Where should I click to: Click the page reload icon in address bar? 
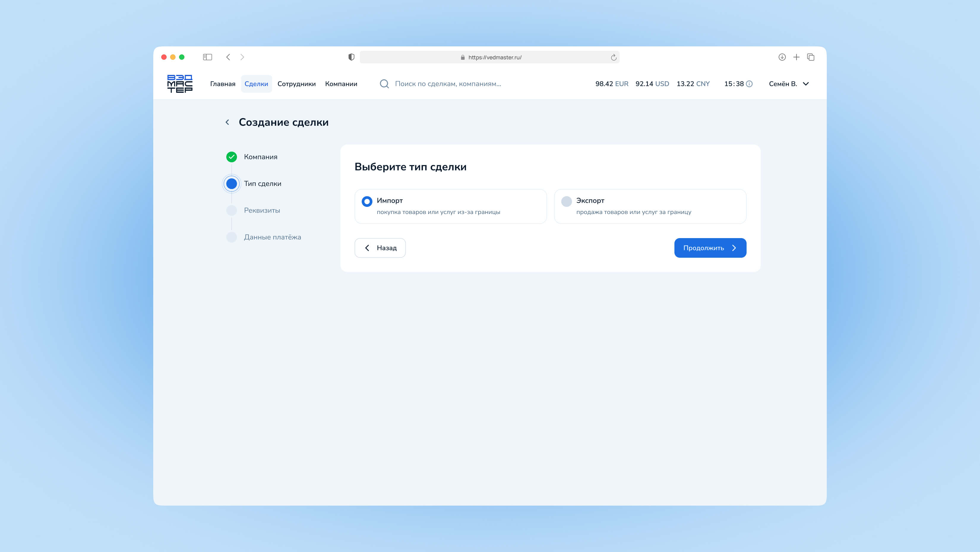pyautogui.click(x=613, y=57)
